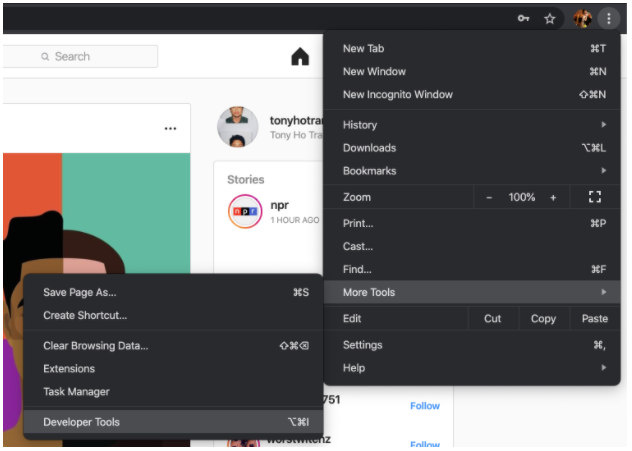Image resolution: width=632 pixels, height=451 pixels.
Task: Click the Instagram home icon
Action: coord(300,57)
